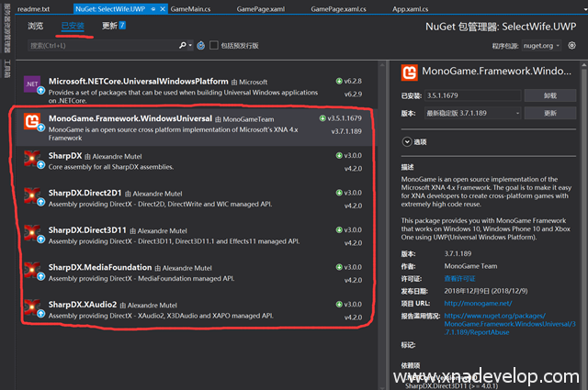Select the Microsoft.NETCore.UniversalWindowsPlatform package icon

[31, 87]
